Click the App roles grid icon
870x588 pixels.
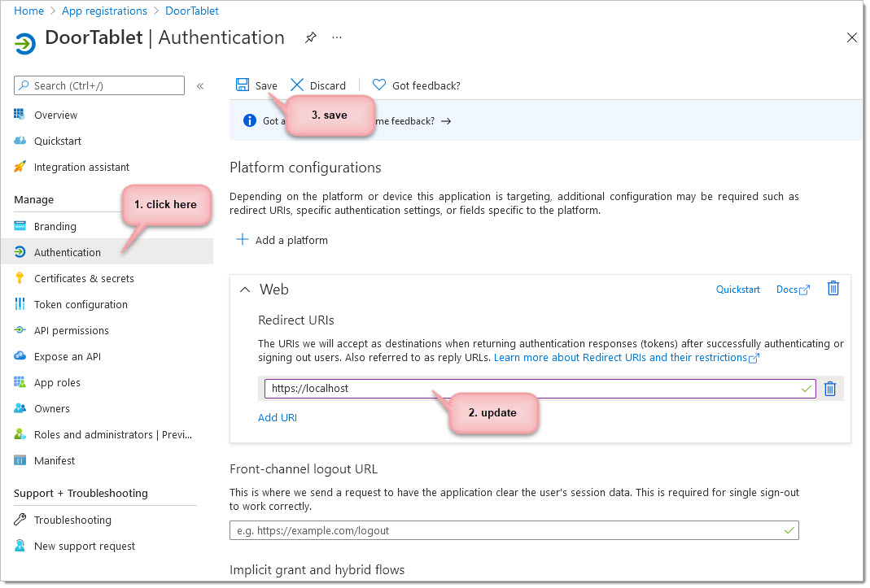(x=20, y=383)
